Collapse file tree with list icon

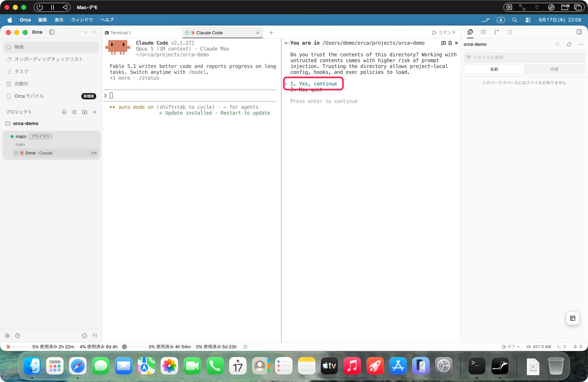click(x=557, y=44)
